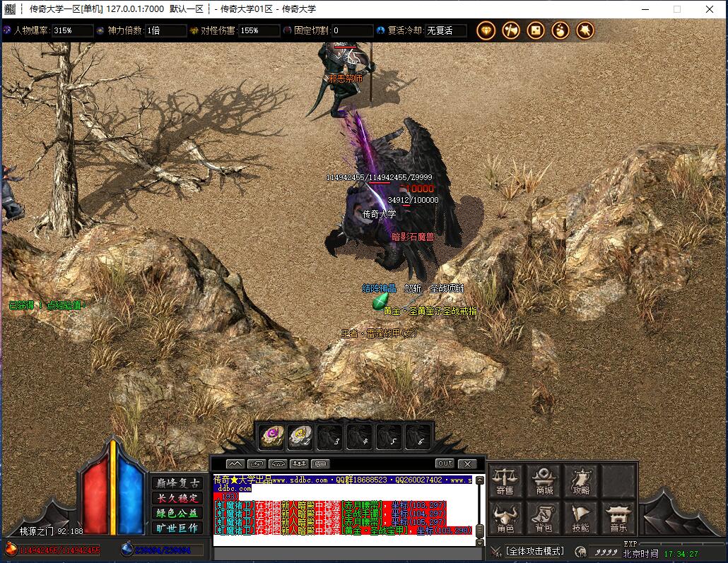Select empty quick slot 3
This screenshot has width=728, height=563.
[x=331, y=437]
